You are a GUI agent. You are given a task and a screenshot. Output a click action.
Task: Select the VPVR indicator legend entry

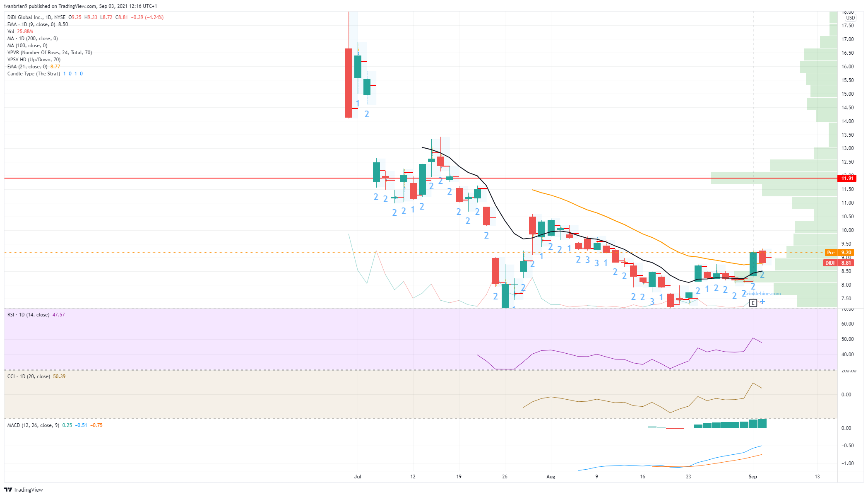pyautogui.click(x=49, y=53)
